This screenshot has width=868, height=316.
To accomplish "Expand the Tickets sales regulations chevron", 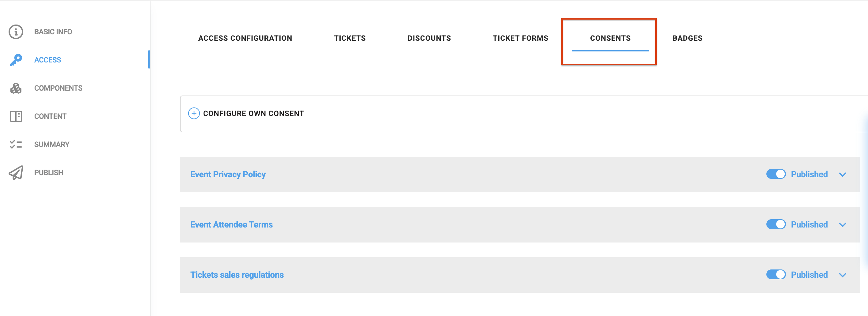I will tap(842, 275).
